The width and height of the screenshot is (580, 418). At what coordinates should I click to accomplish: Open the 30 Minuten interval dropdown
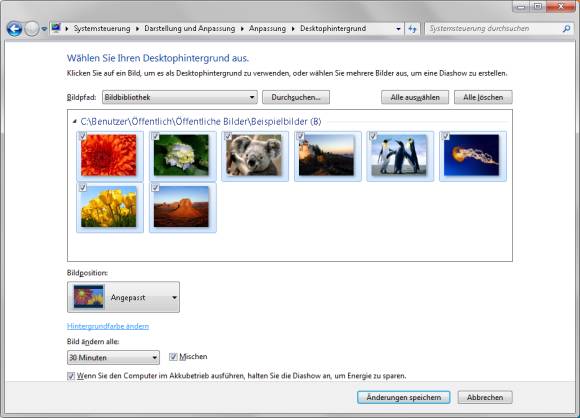click(x=114, y=357)
